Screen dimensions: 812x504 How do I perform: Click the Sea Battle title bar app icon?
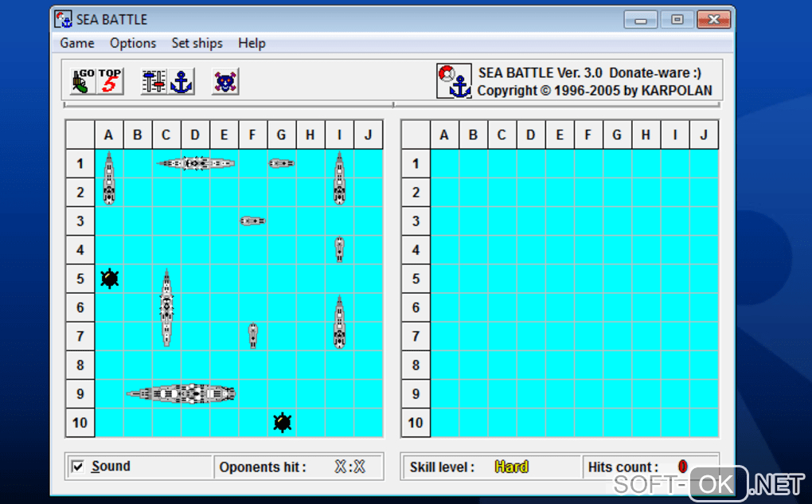click(x=64, y=20)
